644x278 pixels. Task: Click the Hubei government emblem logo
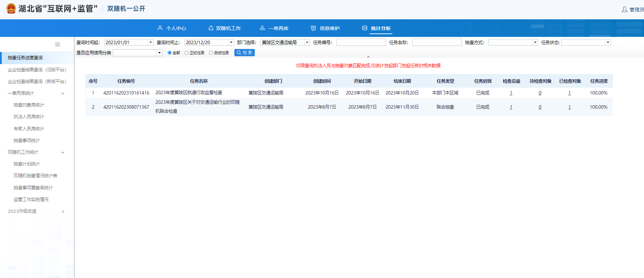pos(11,9)
